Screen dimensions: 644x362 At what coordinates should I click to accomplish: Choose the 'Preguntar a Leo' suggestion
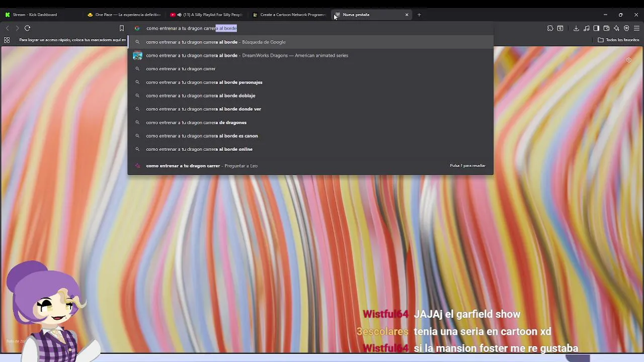point(310,165)
